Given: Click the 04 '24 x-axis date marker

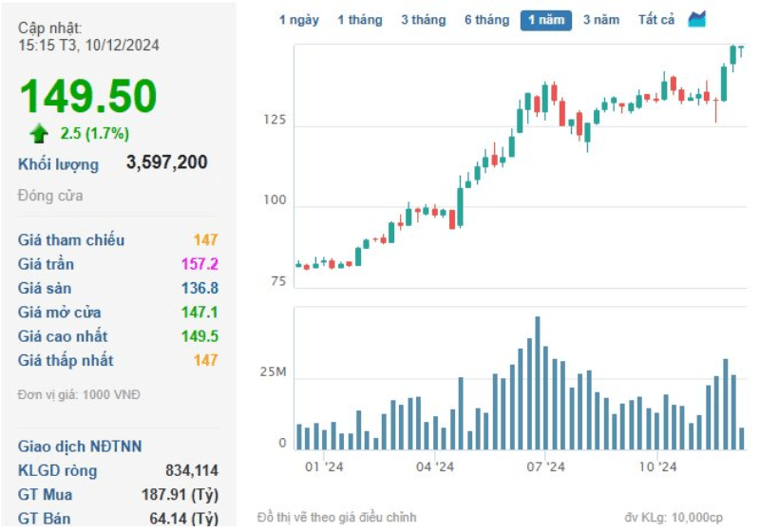Looking at the screenshot, I should [435, 467].
